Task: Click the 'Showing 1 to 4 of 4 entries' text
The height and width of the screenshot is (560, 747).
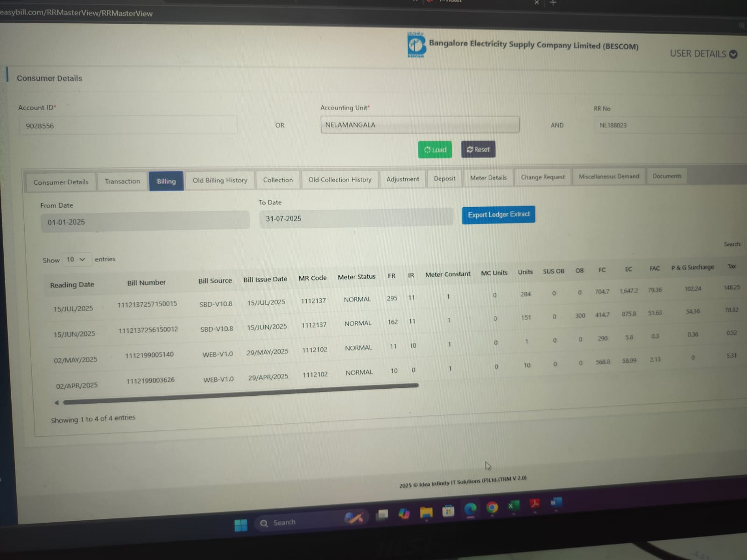Action: (x=93, y=419)
